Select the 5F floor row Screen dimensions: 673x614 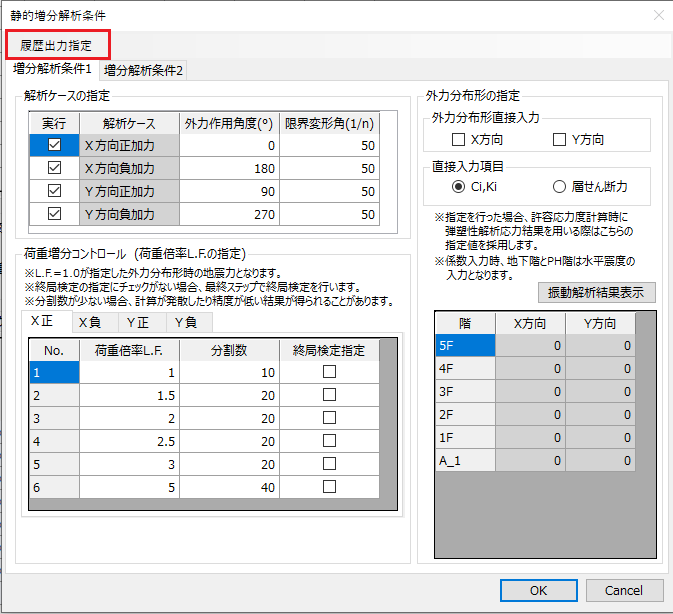[x=465, y=345]
